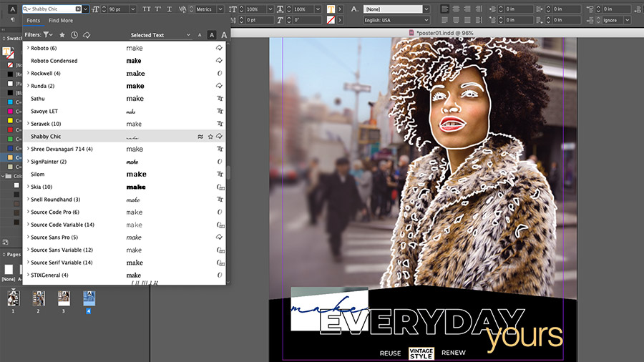Apply Superscript formatting
Image resolution: width=644 pixels, height=362 pixels.
157,9
